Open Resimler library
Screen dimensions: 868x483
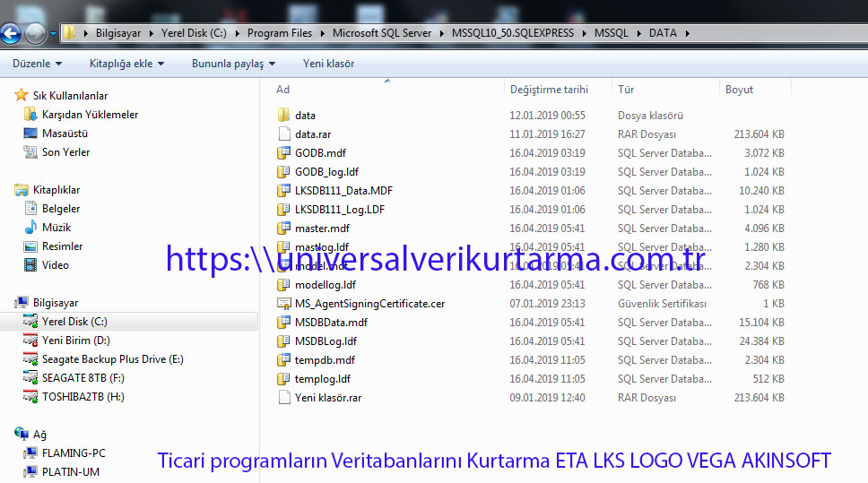pyautogui.click(x=62, y=246)
